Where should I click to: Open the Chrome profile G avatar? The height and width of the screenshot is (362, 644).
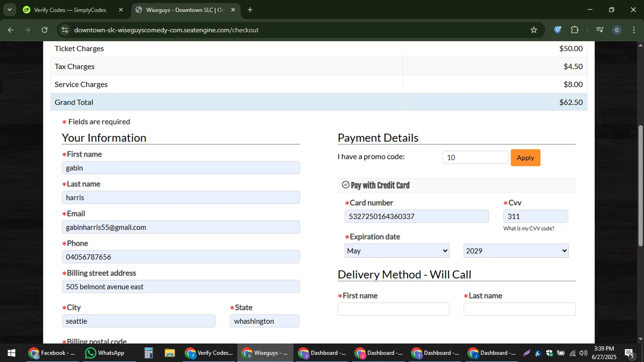coord(617,30)
